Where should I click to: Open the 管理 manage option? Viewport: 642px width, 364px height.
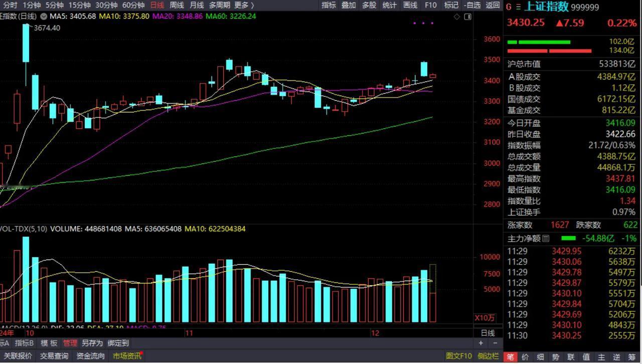70,343
